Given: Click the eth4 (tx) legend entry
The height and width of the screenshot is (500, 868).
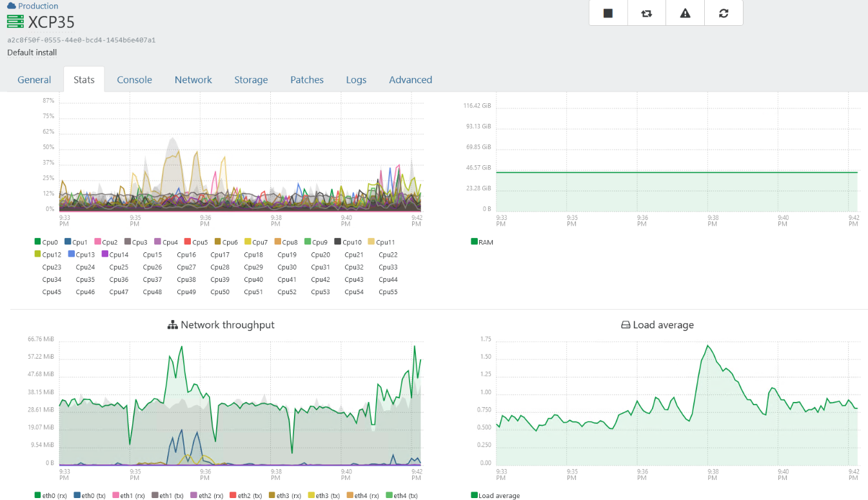Looking at the screenshot, I should [402, 495].
